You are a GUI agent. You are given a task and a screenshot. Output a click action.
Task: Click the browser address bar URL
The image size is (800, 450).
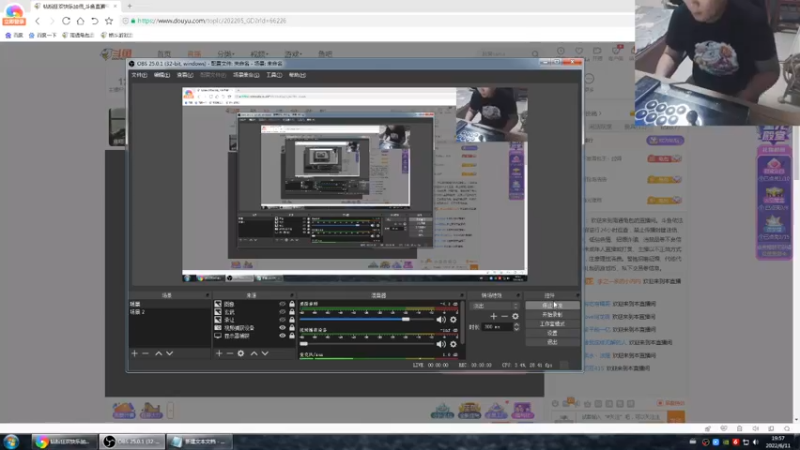[x=212, y=21]
